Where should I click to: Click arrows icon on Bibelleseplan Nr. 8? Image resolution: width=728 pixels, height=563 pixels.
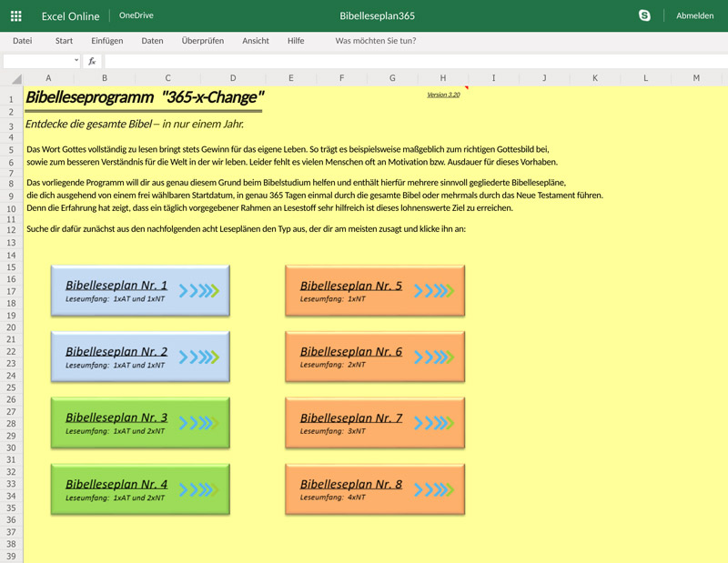click(434, 489)
